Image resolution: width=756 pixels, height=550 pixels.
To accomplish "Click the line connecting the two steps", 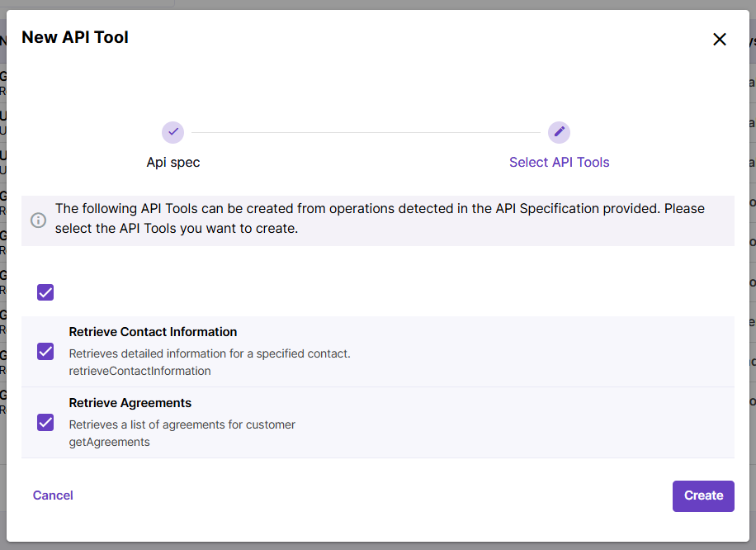I will point(366,132).
